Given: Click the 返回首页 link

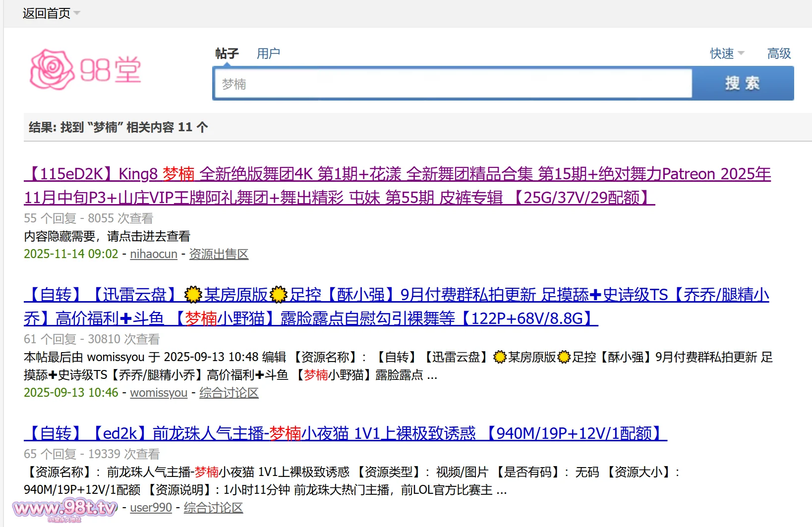Looking at the screenshot, I should [46, 13].
